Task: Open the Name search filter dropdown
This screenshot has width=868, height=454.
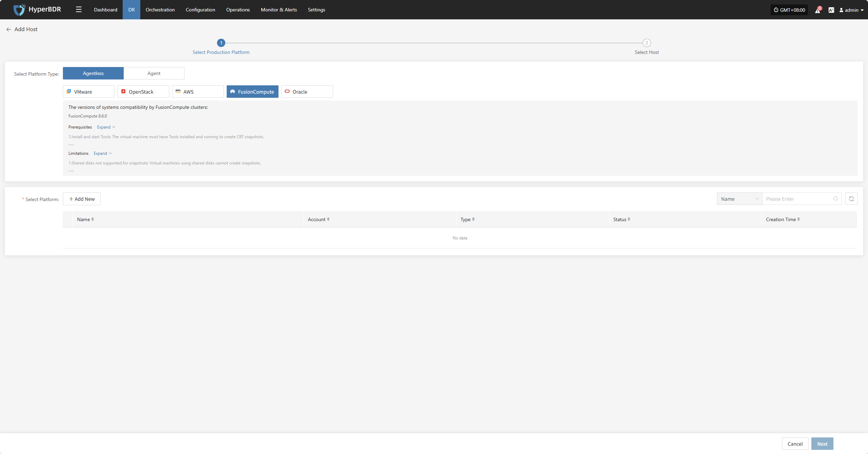Action: pos(739,199)
